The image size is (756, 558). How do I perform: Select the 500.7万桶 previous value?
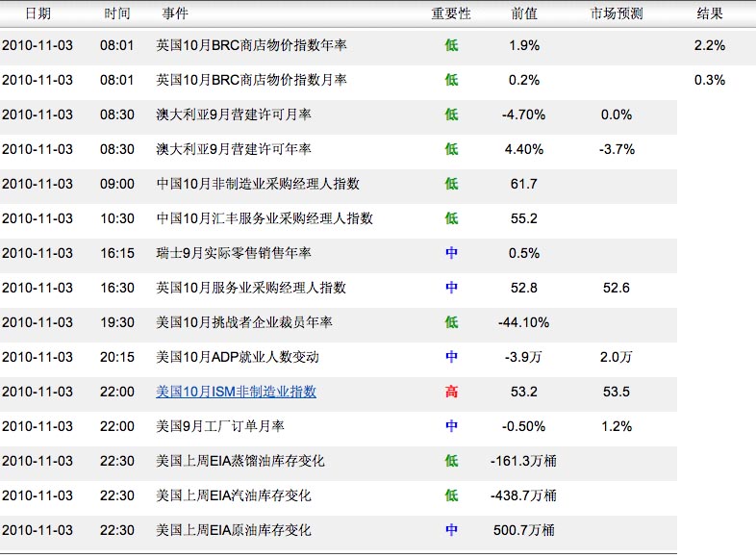click(x=524, y=530)
